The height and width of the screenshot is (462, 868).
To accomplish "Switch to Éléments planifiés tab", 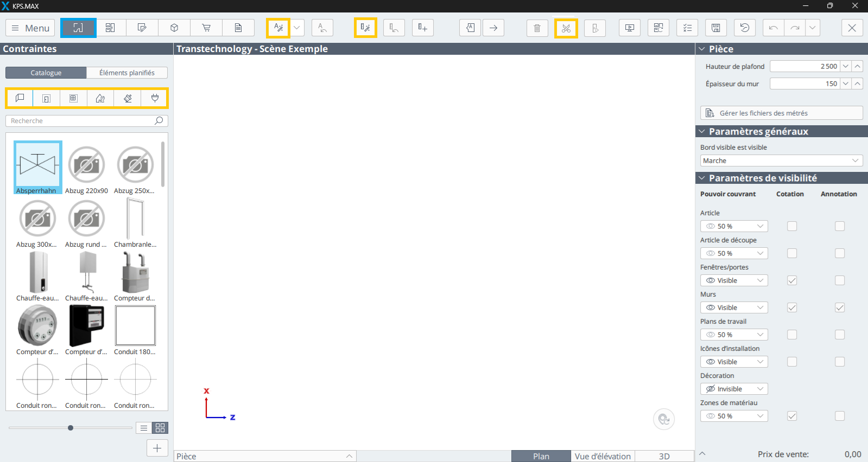I will click(127, 73).
